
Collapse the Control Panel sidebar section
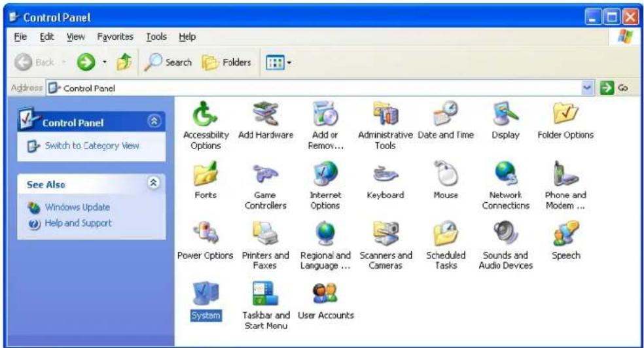pyautogui.click(x=154, y=121)
